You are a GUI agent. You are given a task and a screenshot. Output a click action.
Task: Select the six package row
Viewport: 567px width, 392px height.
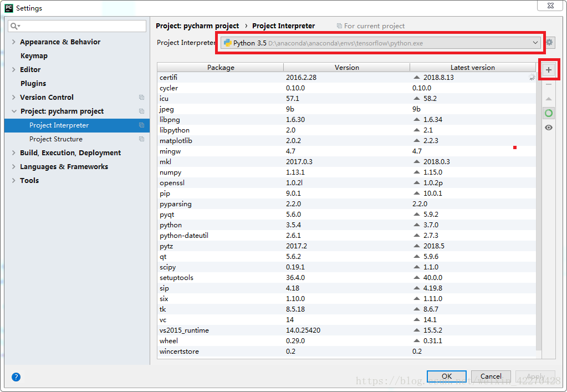pos(347,298)
